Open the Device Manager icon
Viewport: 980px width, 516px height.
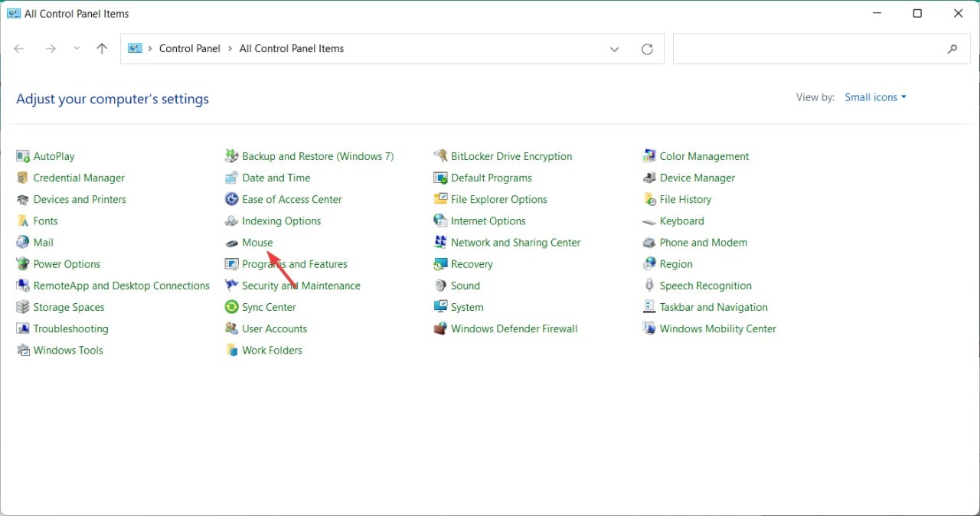pos(649,178)
